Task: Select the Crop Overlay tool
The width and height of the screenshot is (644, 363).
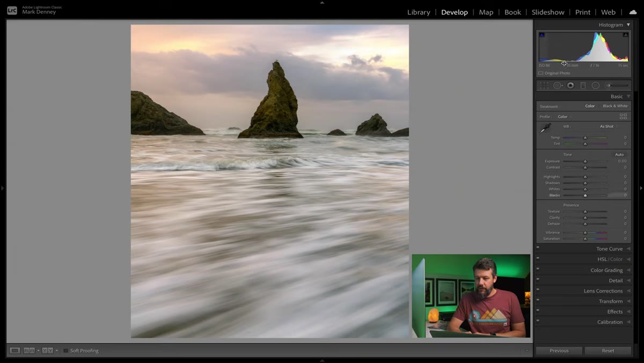Action: pyautogui.click(x=544, y=85)
